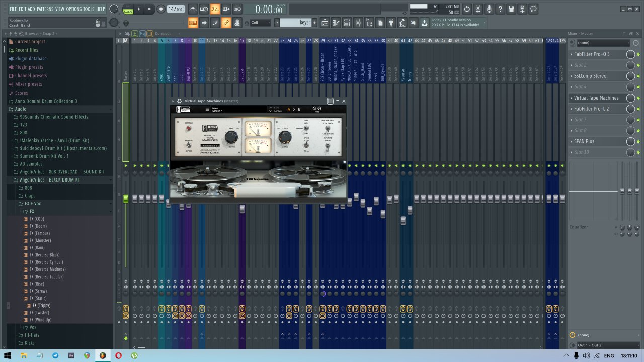Viewport: 644px width, 362px height.
Task: Toggle step editing mode icon
Action: 215,23
